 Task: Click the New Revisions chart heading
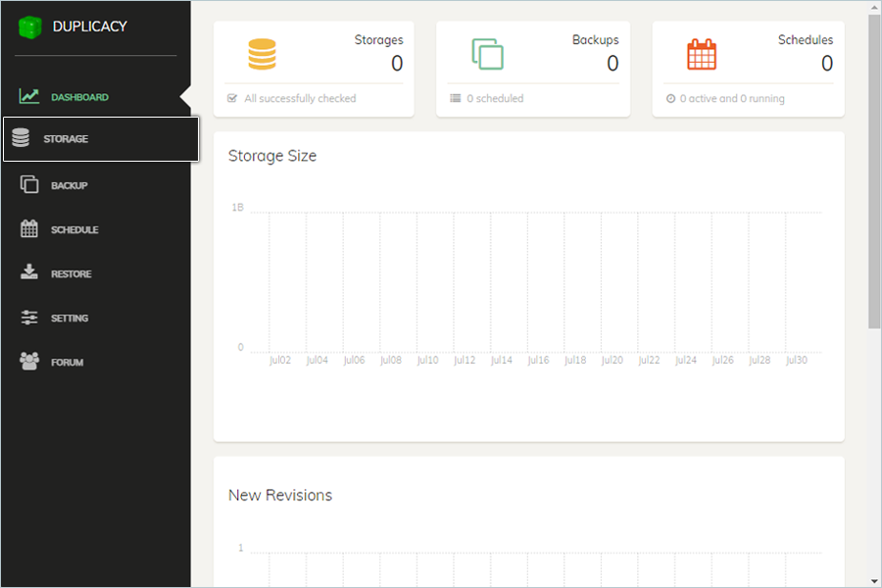[x=280, y=495]
